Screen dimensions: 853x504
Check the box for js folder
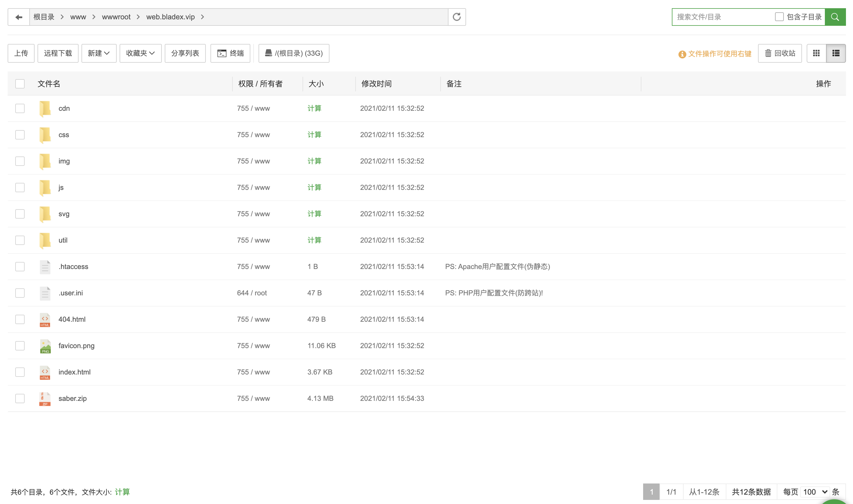(x=20, y=188)
